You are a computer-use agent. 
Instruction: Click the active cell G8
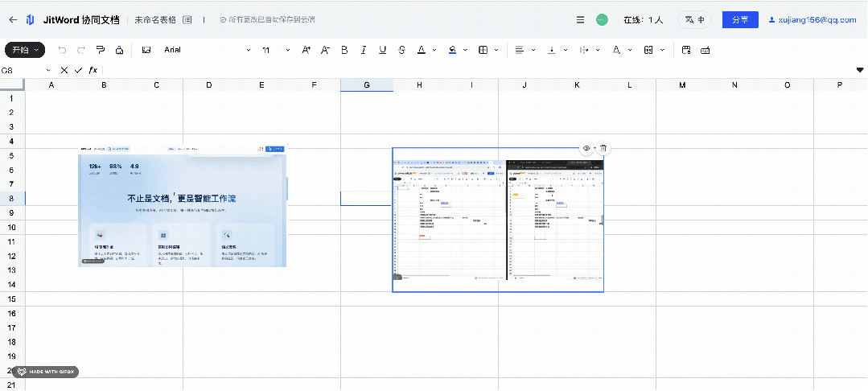coord(367,198)
